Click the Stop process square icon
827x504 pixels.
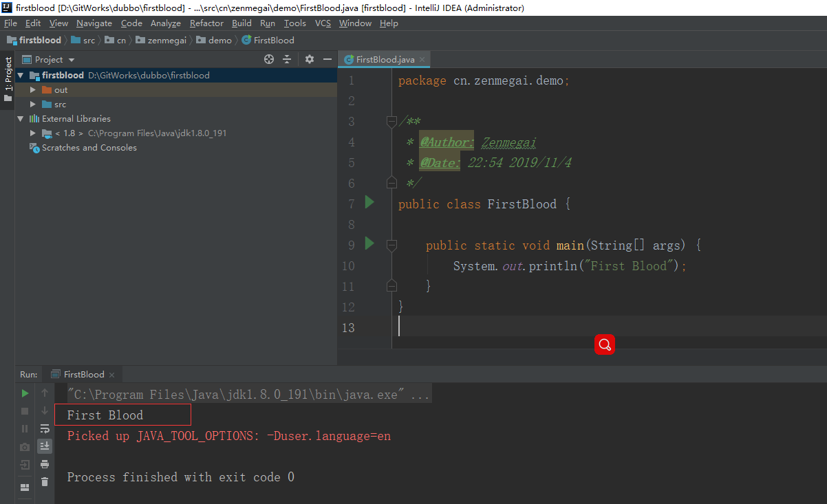25,410
